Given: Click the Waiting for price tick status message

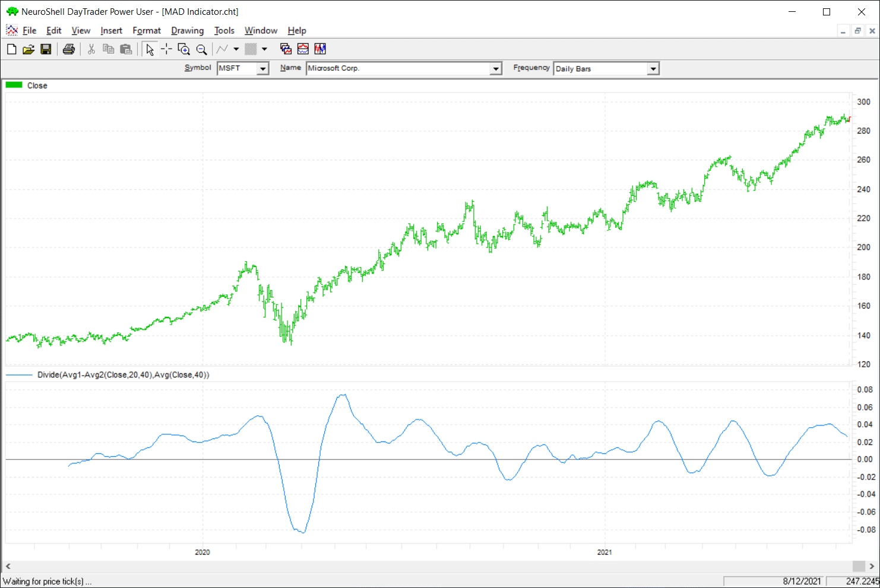Looking at the screenshot, I should 48,581.
